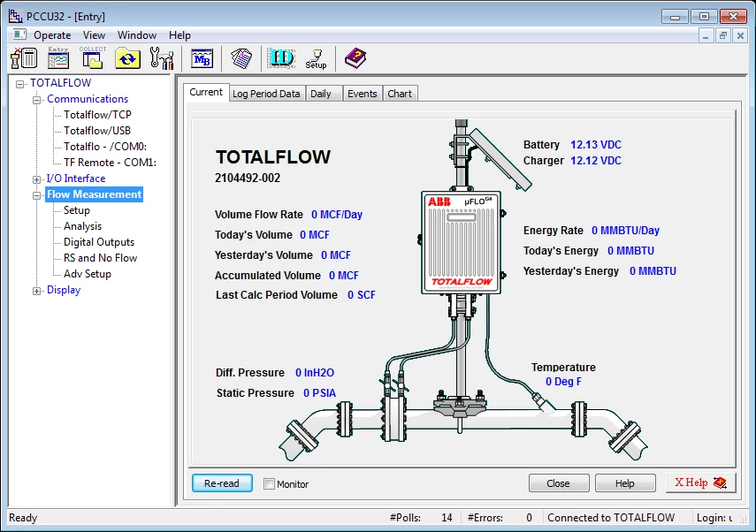This screenshot has height=532, width=756.
Task: Select the Calibrate wrench-and-hammer icon
Action: coord(161,57)
